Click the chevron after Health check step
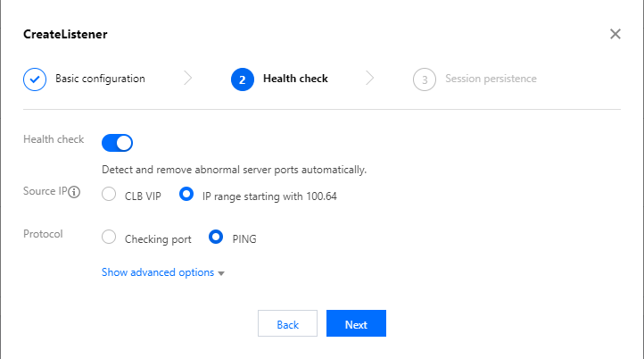Image resolution: width=644 pixels, height=359 pixels. click(x=370, y=79)
